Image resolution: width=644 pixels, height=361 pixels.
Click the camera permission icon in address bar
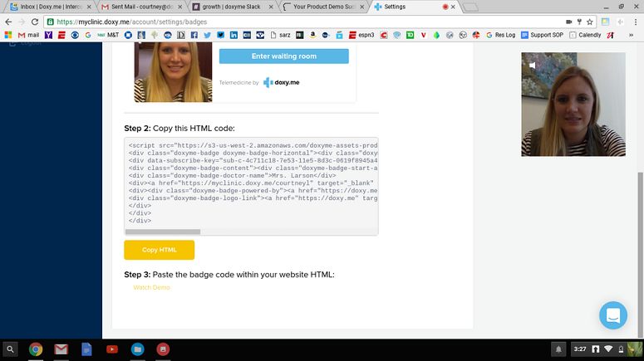tap(569, 22)
